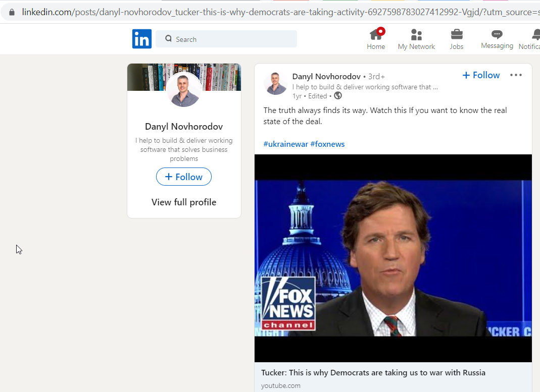Click Danyl Novhorodov name in post header
The height and width of the screenshot is (392, 540).
pyautogui.click(x=326, y=76)
